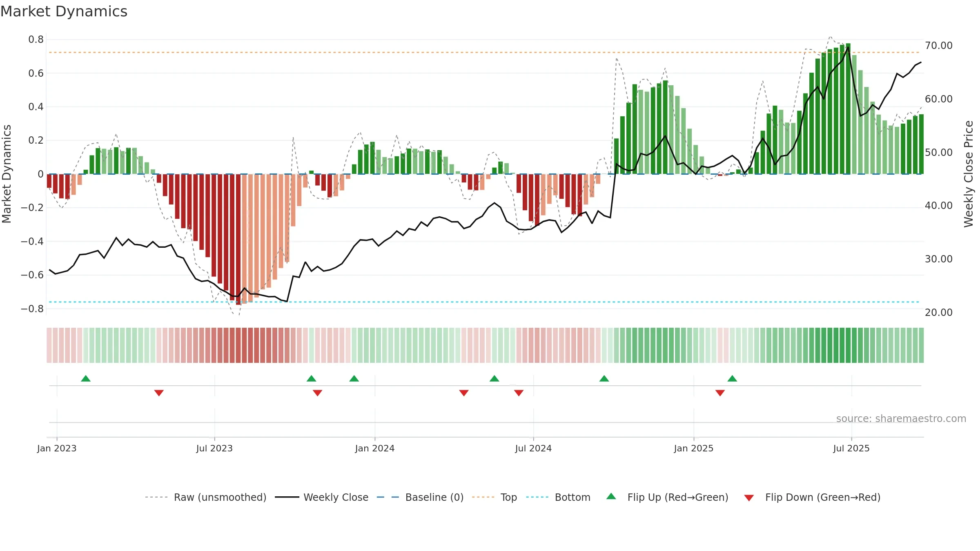Click the '0.2' left axis tick label
Viewport: 980px width, 551px height.
click(x=36, y=140)
